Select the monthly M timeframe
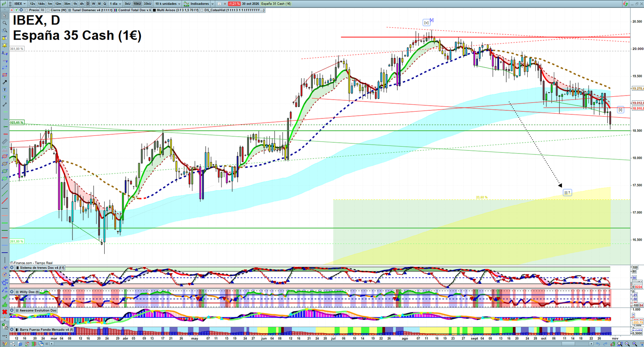 (99, 4)
